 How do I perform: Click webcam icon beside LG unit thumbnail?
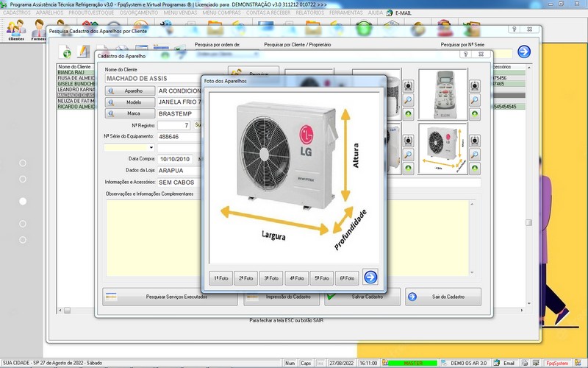click(x=474, y=141)
